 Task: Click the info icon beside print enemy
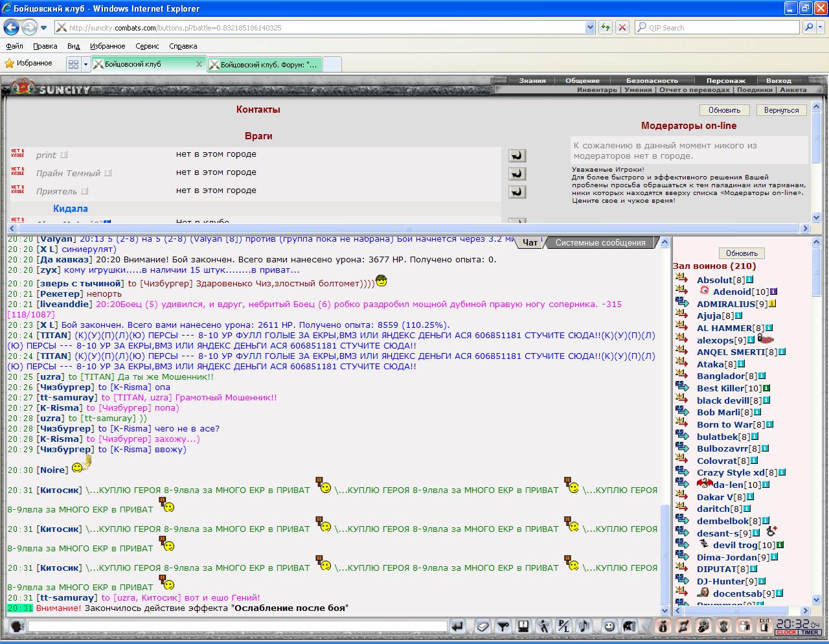tap(63, 155)
